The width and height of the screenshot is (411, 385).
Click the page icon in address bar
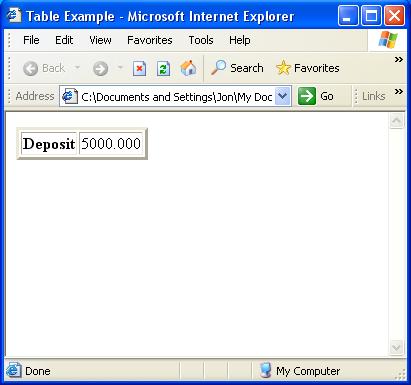[x=70, y=96]
